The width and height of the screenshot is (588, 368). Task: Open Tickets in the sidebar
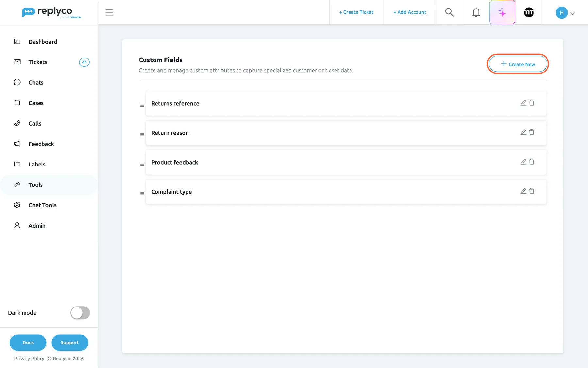coord(49,62)
